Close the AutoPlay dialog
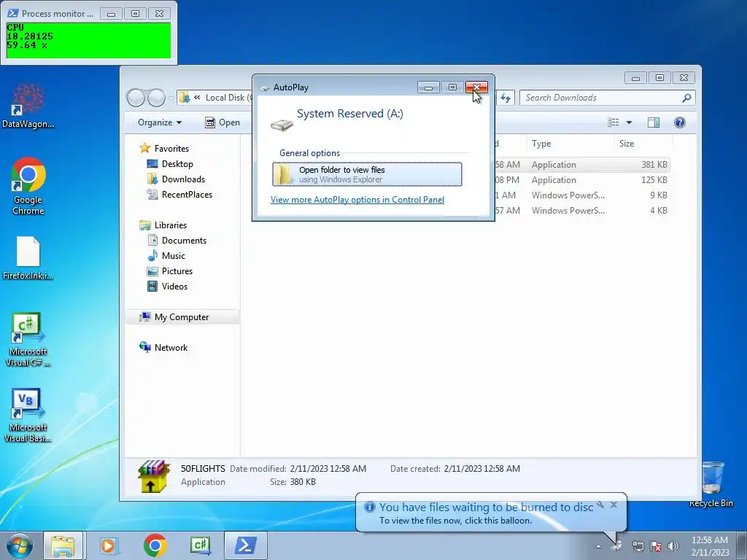 (x=476, y=87)
